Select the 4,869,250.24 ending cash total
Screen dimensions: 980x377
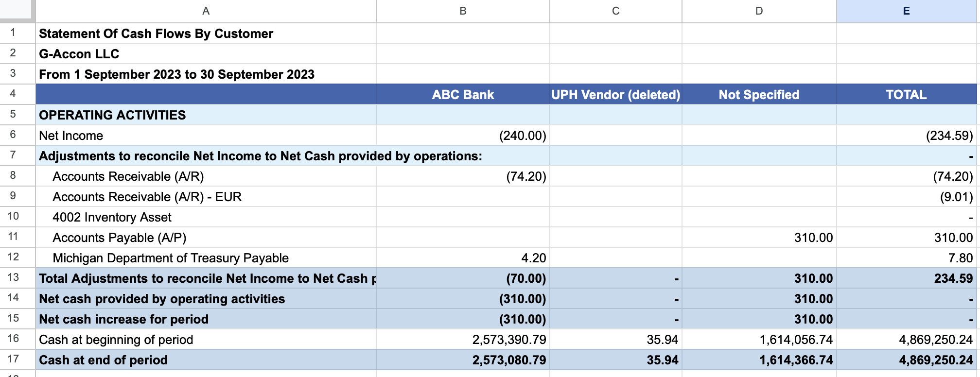906,360
